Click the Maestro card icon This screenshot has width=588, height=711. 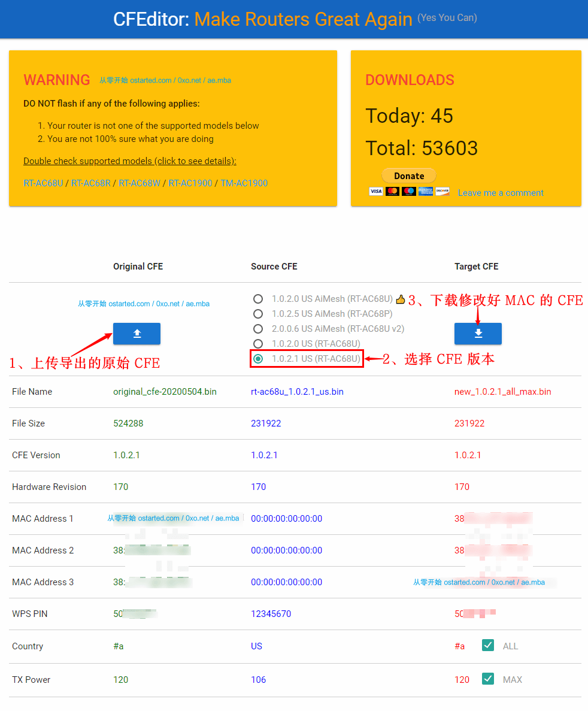(x=409, y=191)
